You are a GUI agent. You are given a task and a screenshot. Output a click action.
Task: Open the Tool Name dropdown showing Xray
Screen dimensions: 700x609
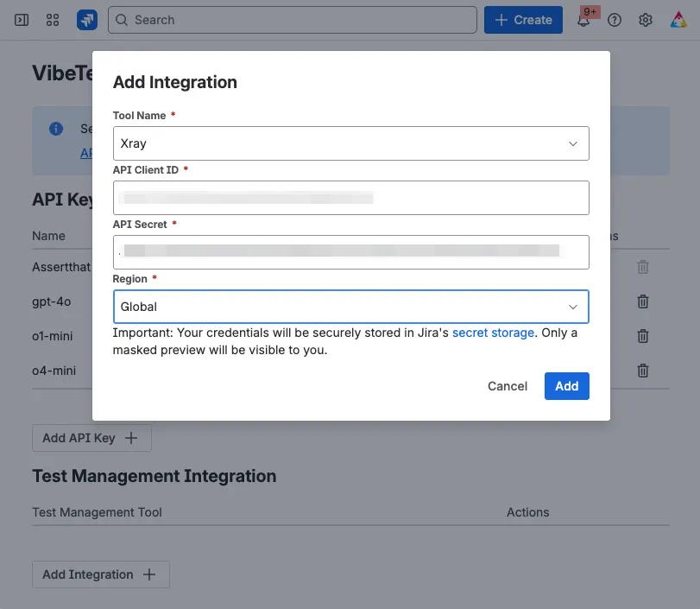pos(351,143)
